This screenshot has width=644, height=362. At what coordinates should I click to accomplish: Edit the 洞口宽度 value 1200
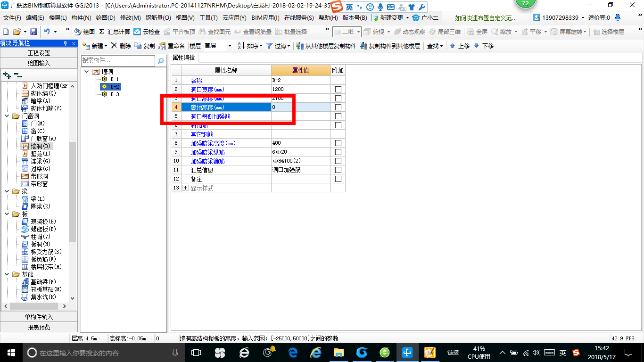[x=301, y=90]
